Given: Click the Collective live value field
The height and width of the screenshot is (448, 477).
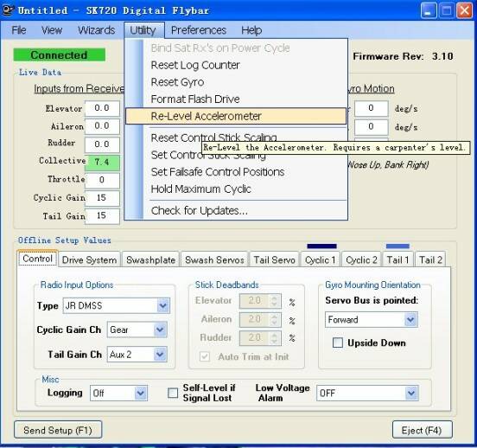Looking at the screenshot, I should click(102, 162).
